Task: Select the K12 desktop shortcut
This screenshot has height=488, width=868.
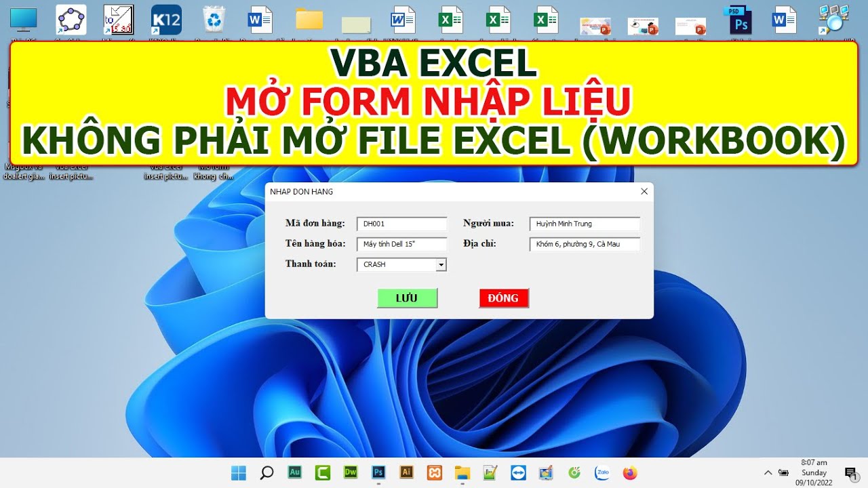Action: click(166, 20)
